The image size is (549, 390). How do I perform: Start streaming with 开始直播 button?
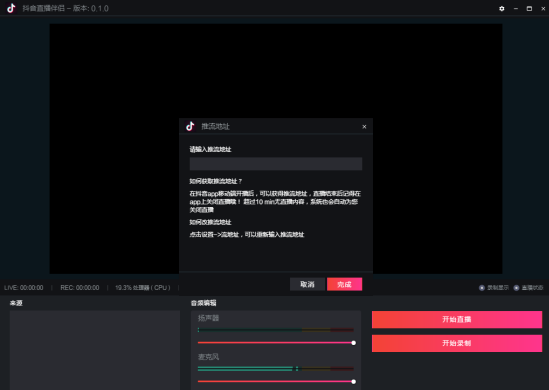click(x=457, y=319)
